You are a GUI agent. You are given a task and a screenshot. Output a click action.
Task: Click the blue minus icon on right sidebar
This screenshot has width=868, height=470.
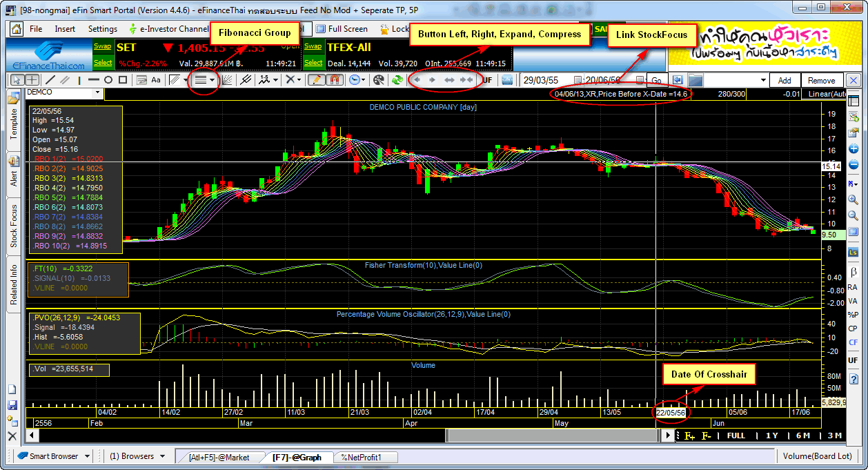(853, 164)
